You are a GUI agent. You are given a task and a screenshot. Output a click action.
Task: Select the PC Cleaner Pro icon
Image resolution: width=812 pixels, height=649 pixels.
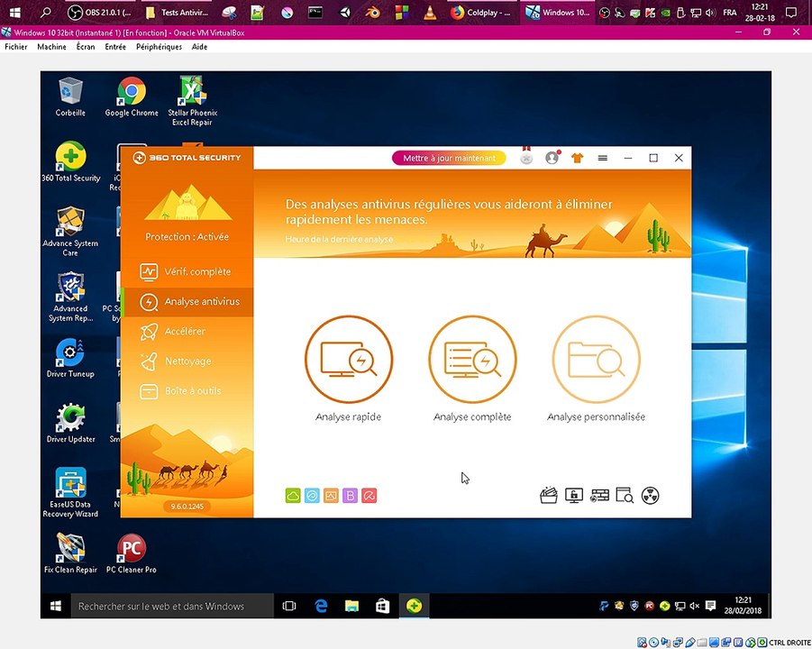pos(132,553)
